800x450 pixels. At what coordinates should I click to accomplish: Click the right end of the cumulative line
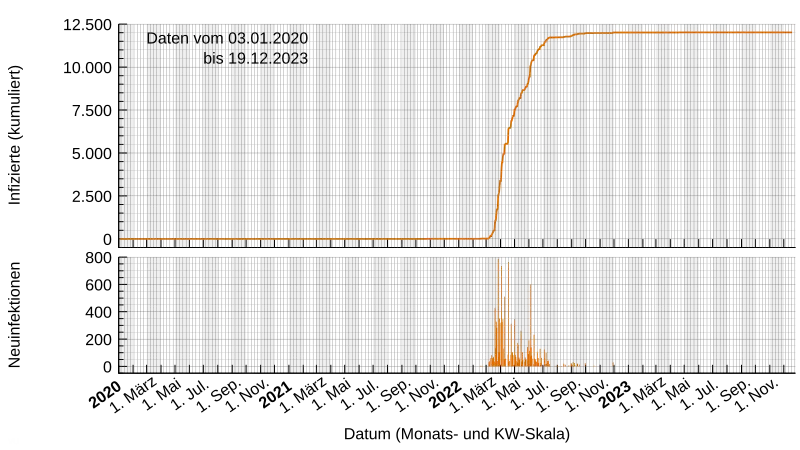pos(792,32)
